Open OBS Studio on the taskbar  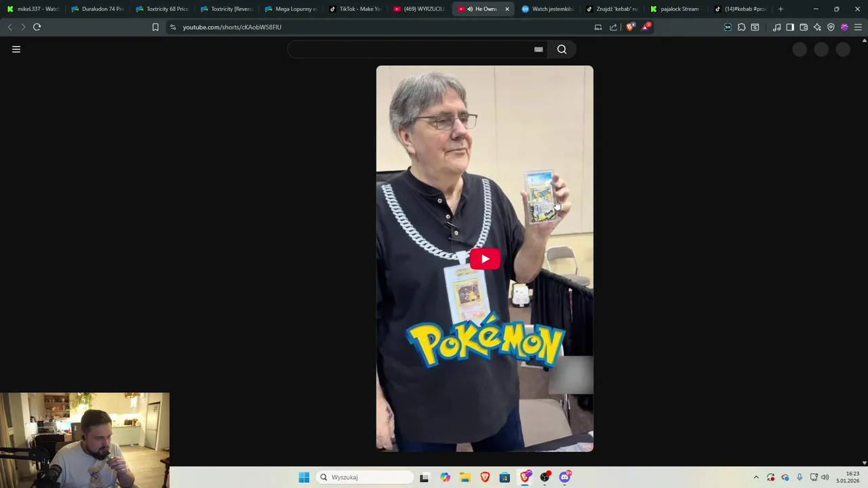(x=545, y=477)
